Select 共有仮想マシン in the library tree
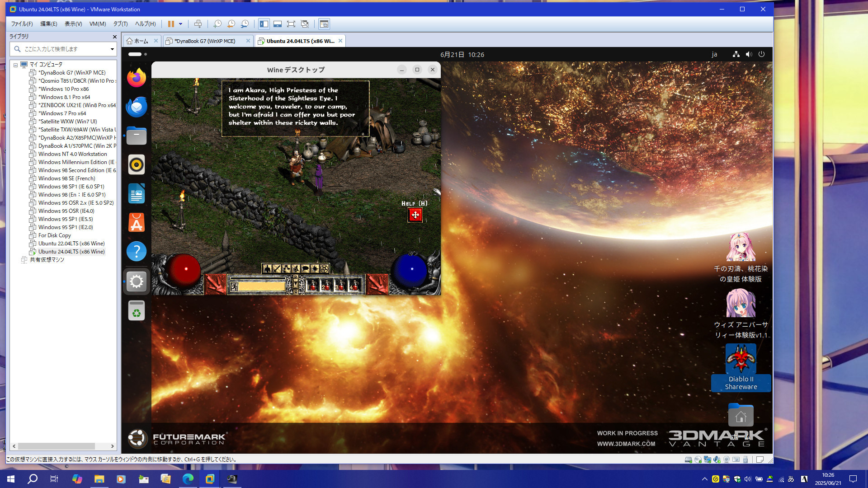Screen dimensions: 868x488 [47, 260]
